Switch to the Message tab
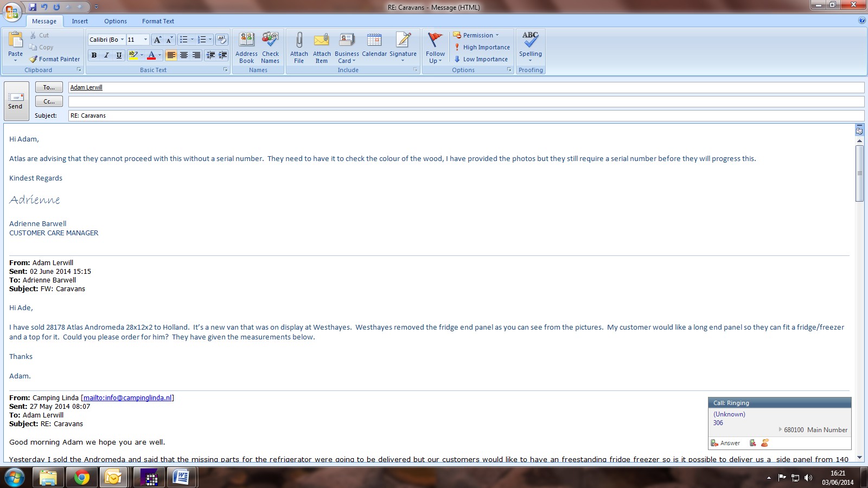The height and width of the screenshot is (488, 868). (44, 21)
